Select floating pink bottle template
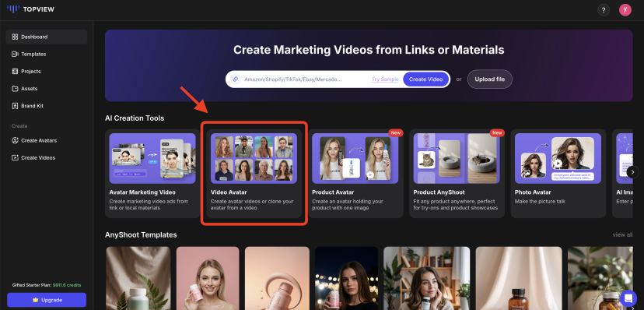This screenshot has width=644, height=310. point(277,278)
